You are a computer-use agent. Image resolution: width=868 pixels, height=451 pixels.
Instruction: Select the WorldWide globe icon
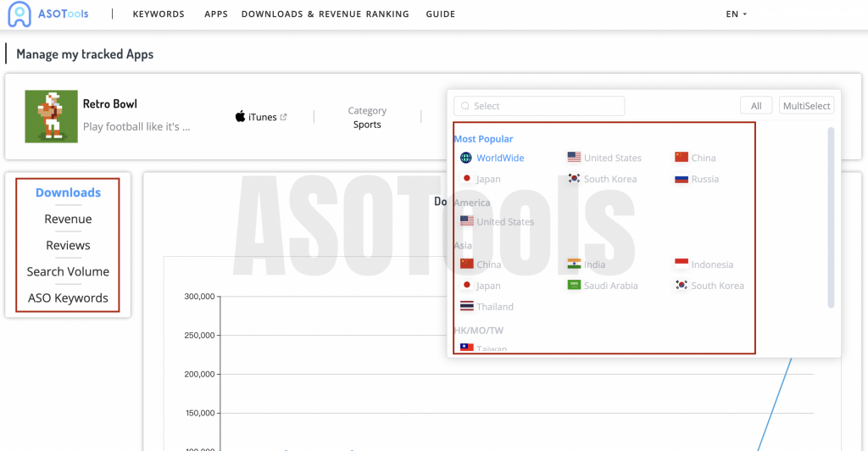point(466,158)
